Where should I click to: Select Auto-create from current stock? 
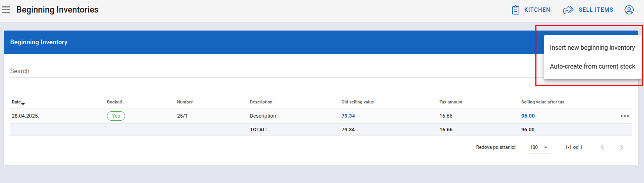coord(592,66)
